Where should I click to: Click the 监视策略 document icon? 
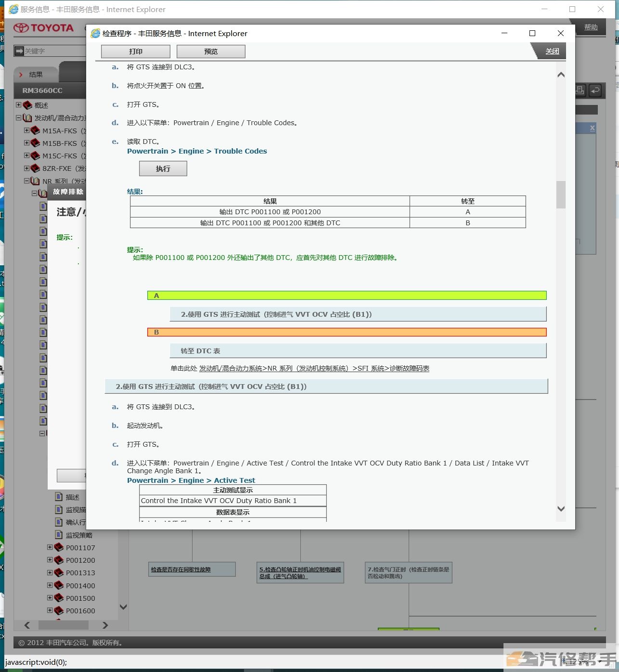click(59, 535)
